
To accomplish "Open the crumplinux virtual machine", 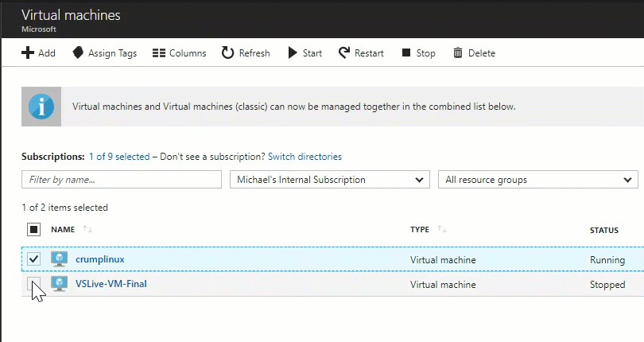I will (100, 259).
